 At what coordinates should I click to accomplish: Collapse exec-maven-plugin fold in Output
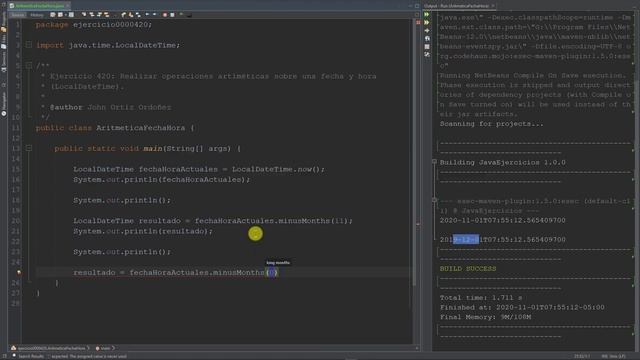click(434, 200)
